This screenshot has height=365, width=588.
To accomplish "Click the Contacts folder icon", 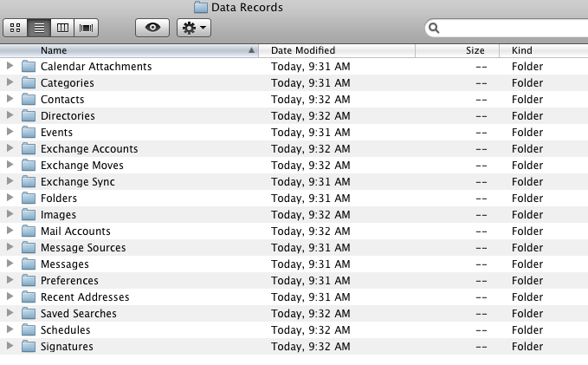I will coord(29,99).
